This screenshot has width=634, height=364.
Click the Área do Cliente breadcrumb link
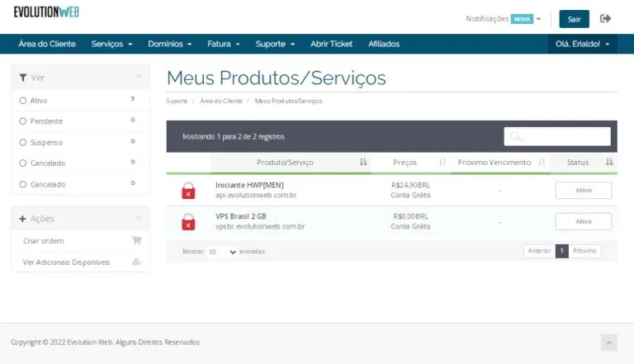pos(220,101)
